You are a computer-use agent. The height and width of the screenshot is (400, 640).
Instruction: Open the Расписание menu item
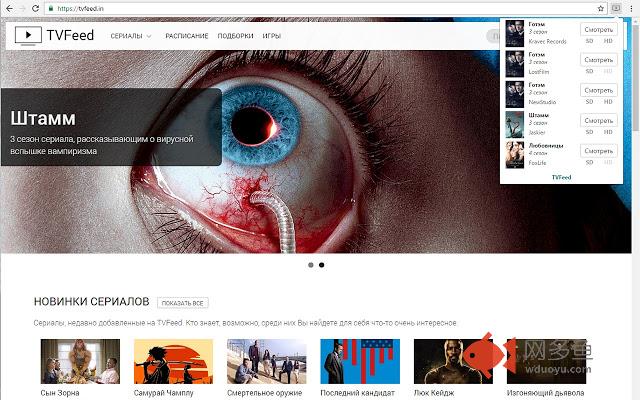coord(187,36)
